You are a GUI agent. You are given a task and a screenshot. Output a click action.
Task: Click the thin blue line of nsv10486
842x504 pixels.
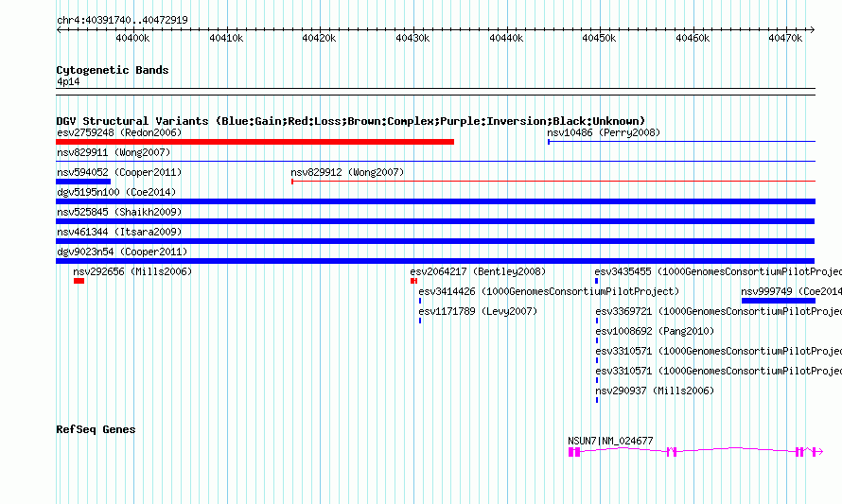click(x=682, y=142)
